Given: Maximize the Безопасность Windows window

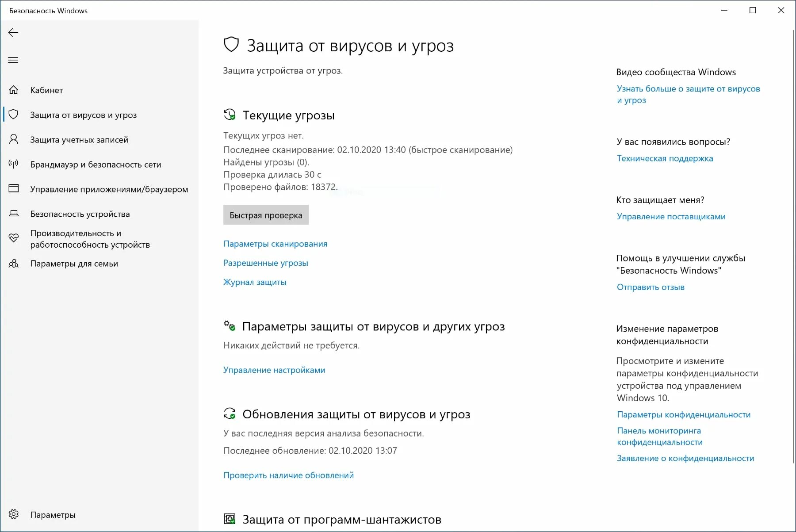Looking at the screenshot, I should pos(752,10).
